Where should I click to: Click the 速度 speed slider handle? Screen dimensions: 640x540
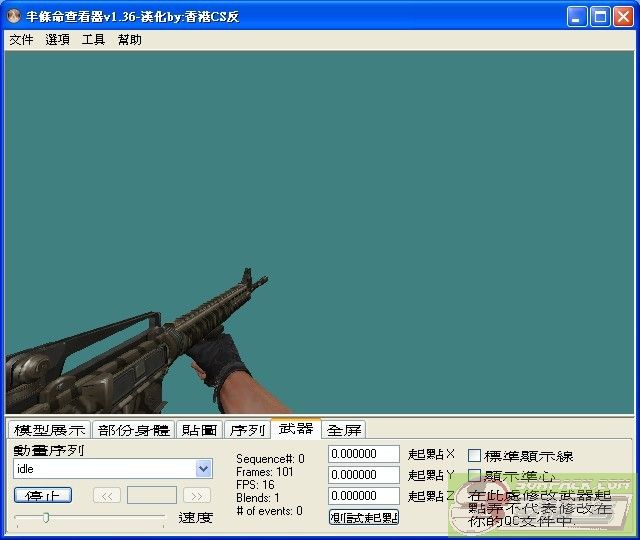46,518
